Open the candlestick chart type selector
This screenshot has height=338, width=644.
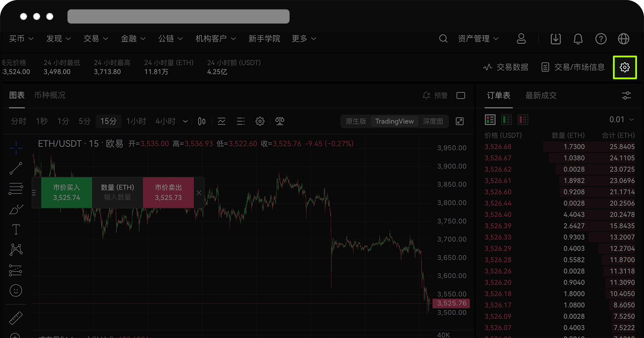point(201,121)
